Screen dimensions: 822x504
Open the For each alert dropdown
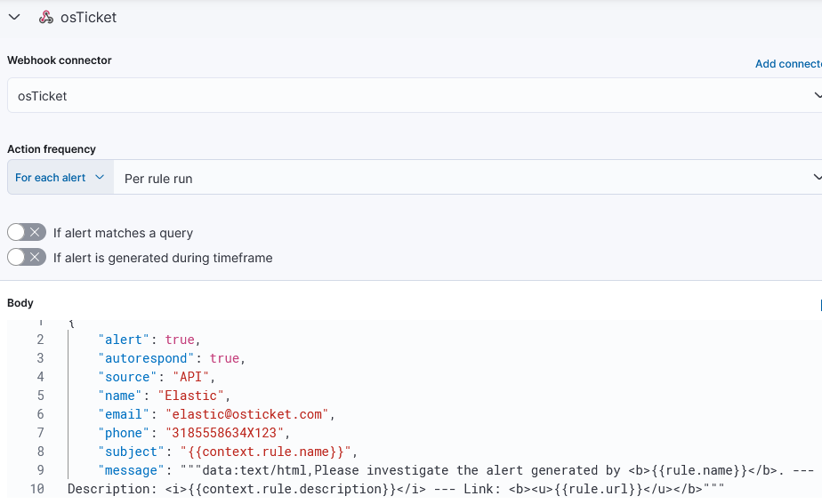click(60, 178)
